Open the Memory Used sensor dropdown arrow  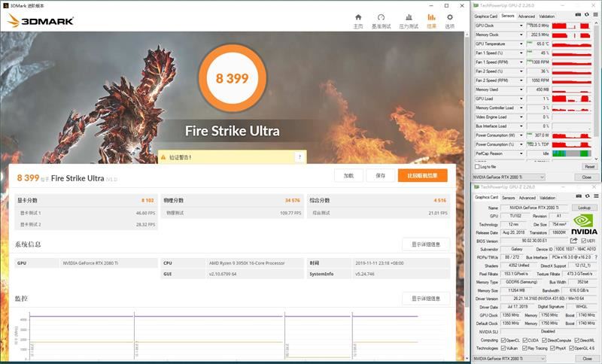[521, 89]
